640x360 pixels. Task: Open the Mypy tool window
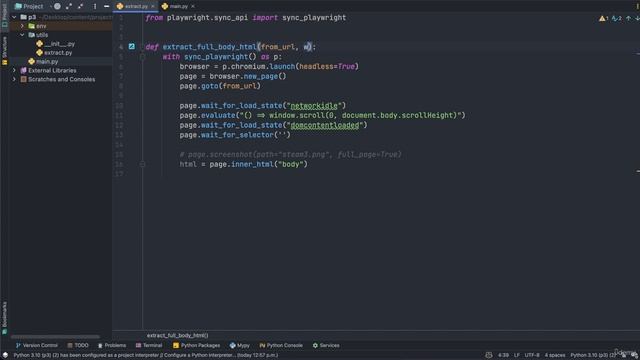(240, 345)
